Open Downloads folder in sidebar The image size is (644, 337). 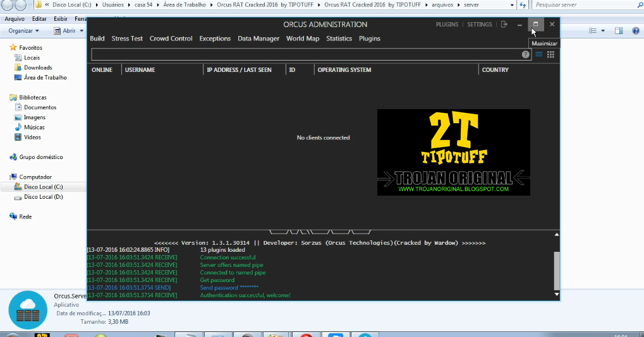pos(38,68)
